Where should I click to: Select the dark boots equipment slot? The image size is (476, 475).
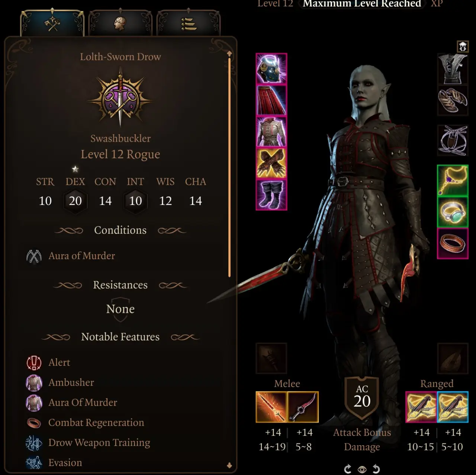tap(271, 195)
